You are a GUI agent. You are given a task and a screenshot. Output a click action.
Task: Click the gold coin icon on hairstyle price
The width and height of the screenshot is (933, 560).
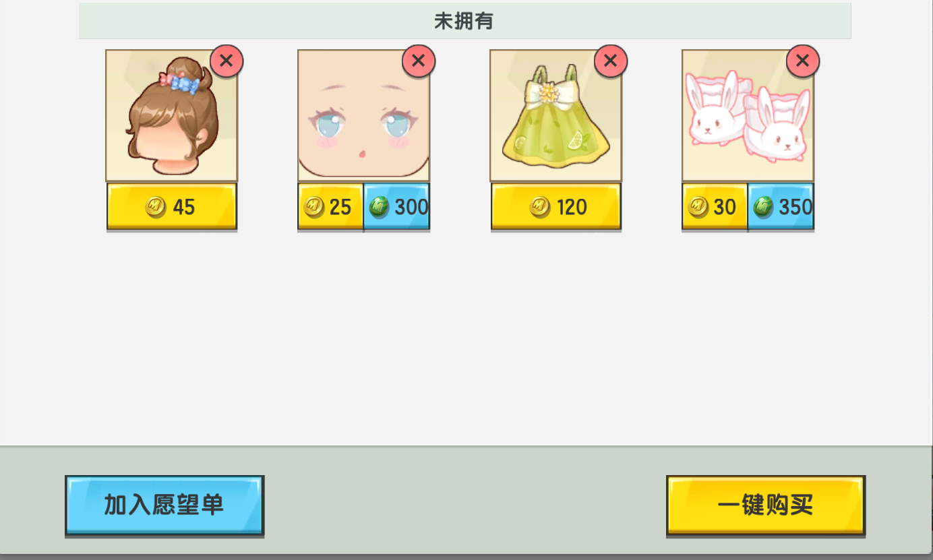pyautogui.click(x=156, y=207)
